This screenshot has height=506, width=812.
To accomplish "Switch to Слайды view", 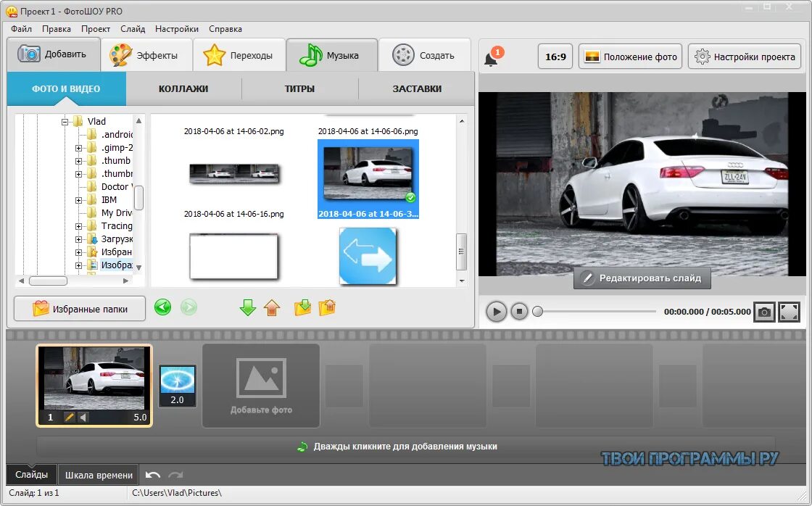I will 31,474.
